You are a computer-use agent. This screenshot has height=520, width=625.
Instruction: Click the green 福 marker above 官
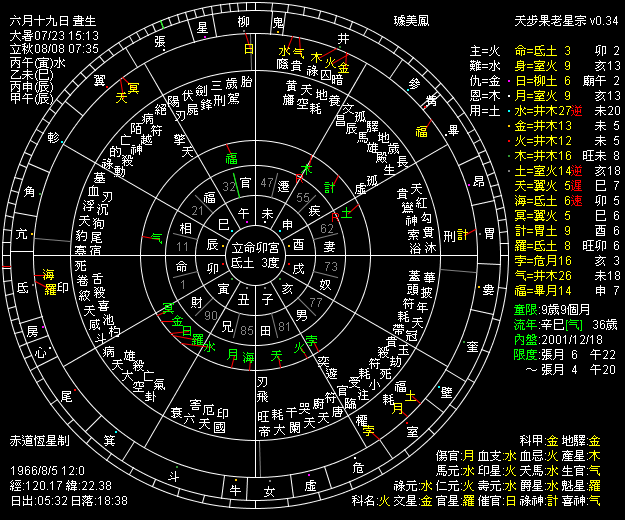(x=231, y=159)
